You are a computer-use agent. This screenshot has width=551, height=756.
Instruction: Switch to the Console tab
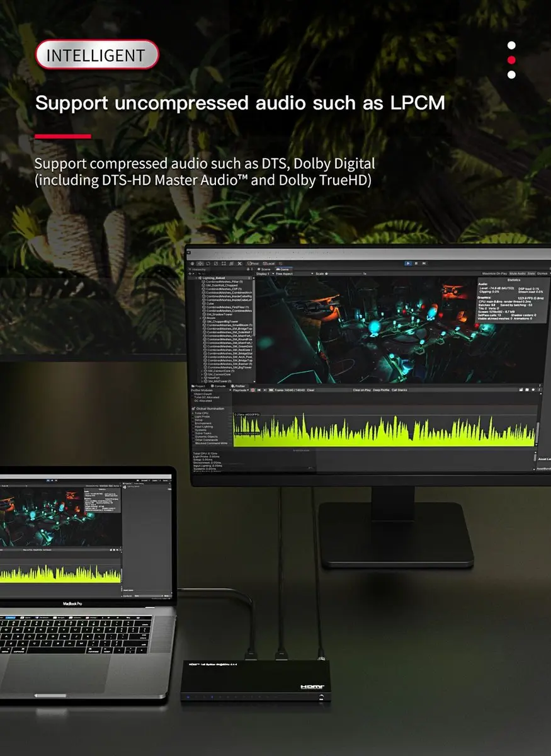219,386
